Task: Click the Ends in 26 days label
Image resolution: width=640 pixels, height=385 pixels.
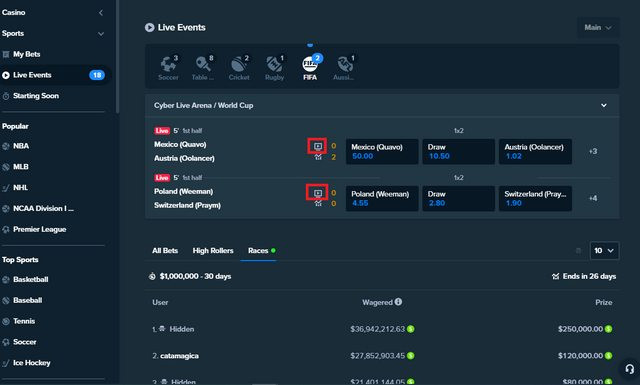Action: (x=589, y=276)
